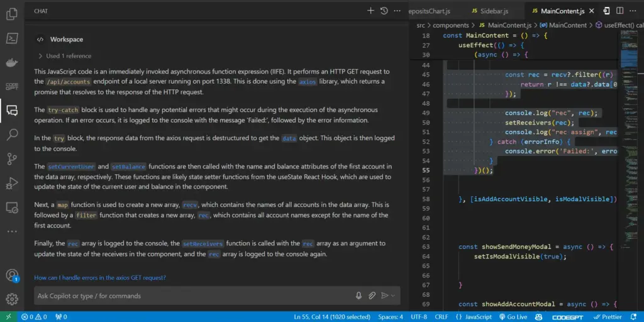The height and width of the screenshot is (322, 644).
Task: Open the Manage gear icon
Action: point(12,299)
